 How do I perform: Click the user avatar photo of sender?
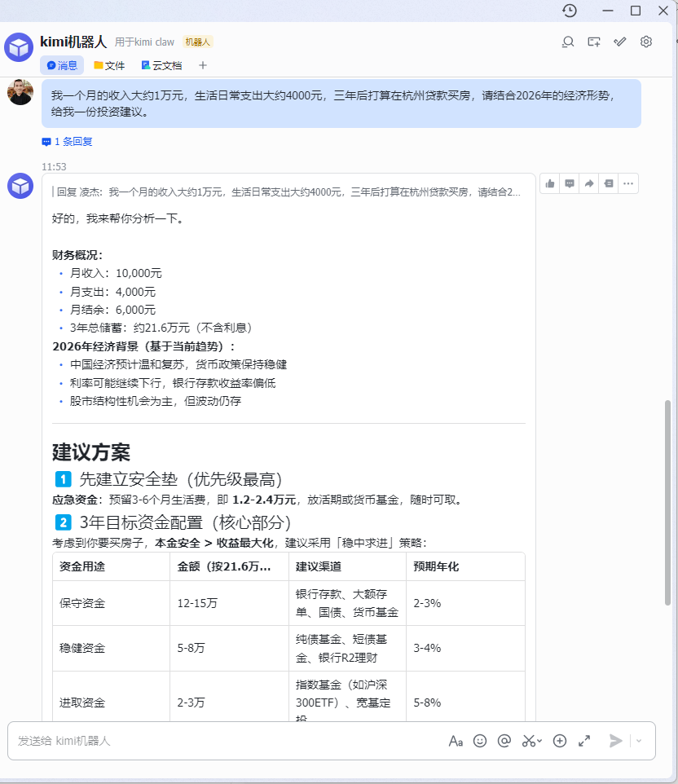pyautogui.click(x=20, y=92)
